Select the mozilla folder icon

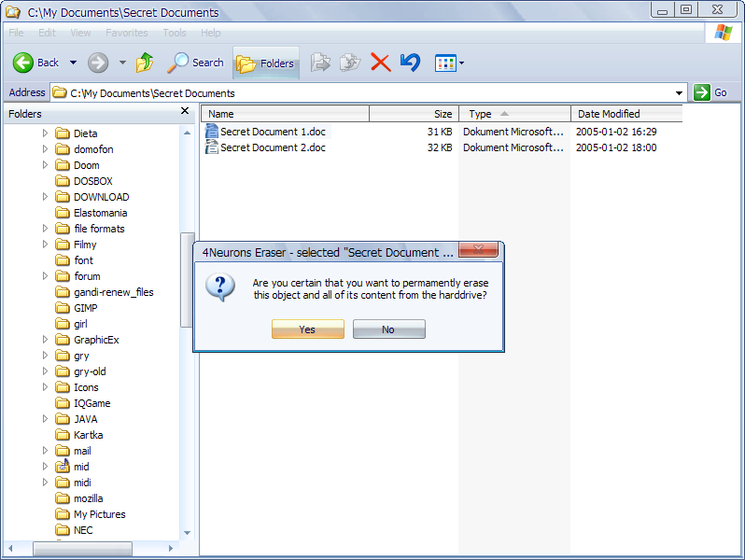[x=63, y=498]
